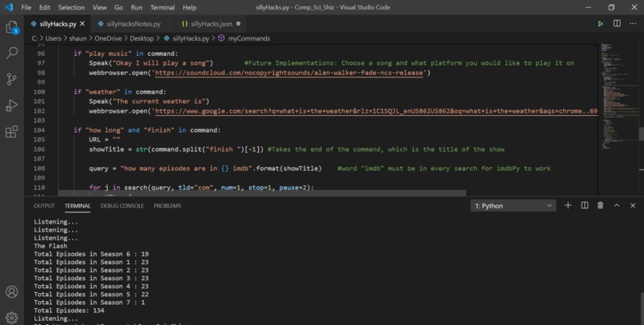
Task: Split the terminal panel
Action: [584, 205]
